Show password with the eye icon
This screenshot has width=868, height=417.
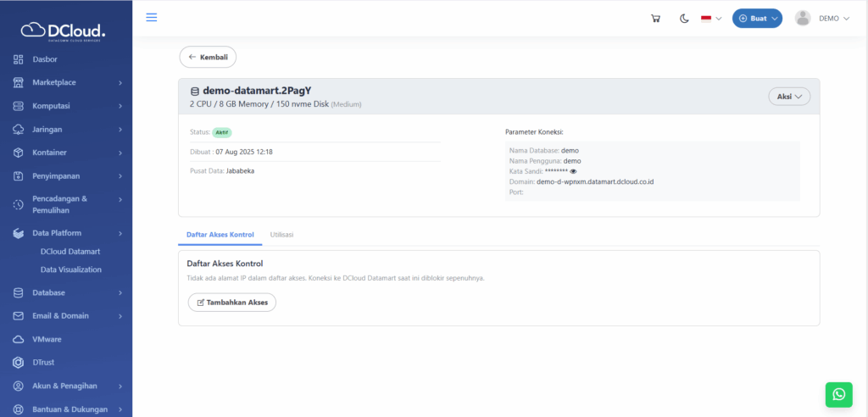[x=573, y=171]
